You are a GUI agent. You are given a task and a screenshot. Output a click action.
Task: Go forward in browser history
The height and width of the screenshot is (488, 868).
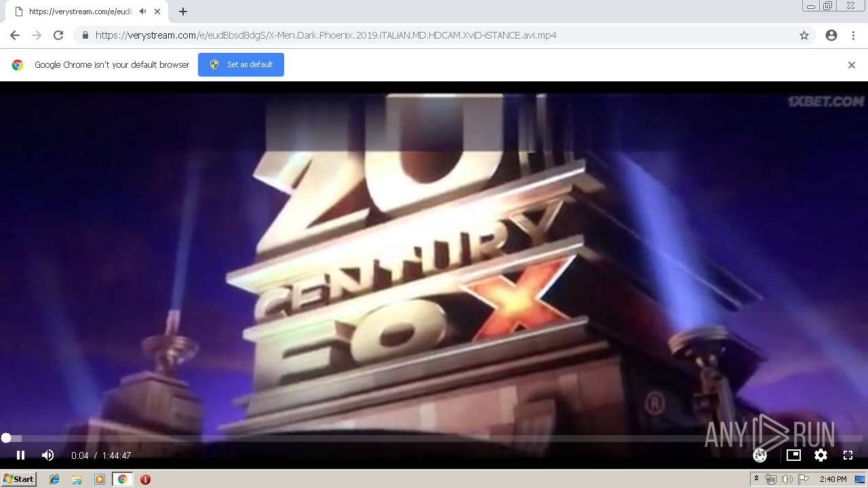click(x=37, y=35)
